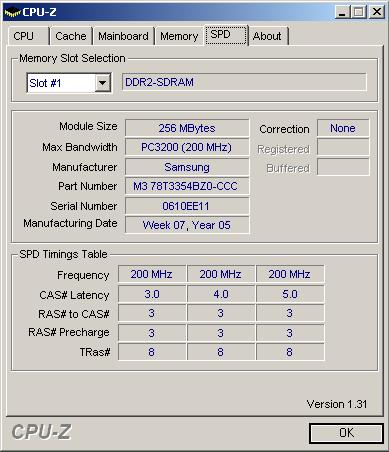Screen dimensions: 389x452
Task: Click the PC3200 (200 MHz) bandwidth value
Action: point(187,147)
